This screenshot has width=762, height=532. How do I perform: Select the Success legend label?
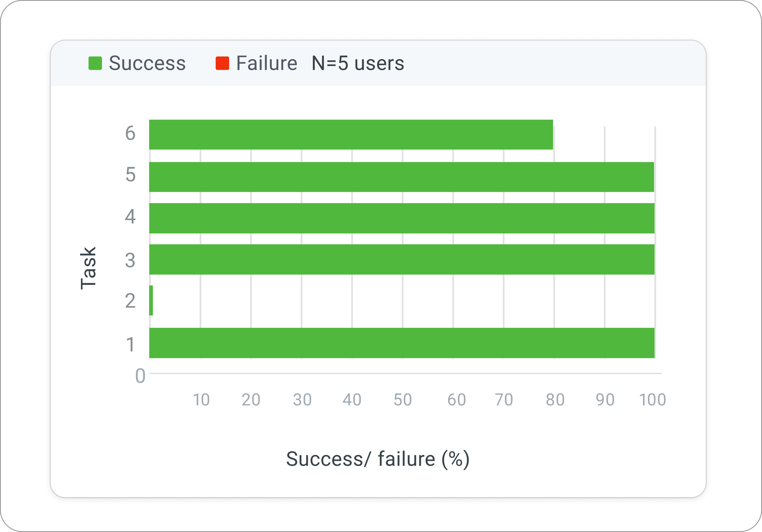point(147,63)
